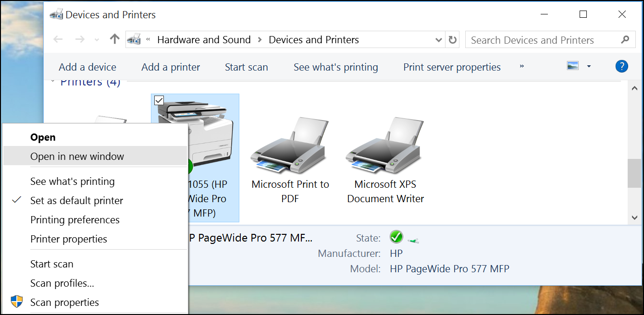The image size is (644, 315).
Task: Open the Help button
Action: tap(621, 66)
